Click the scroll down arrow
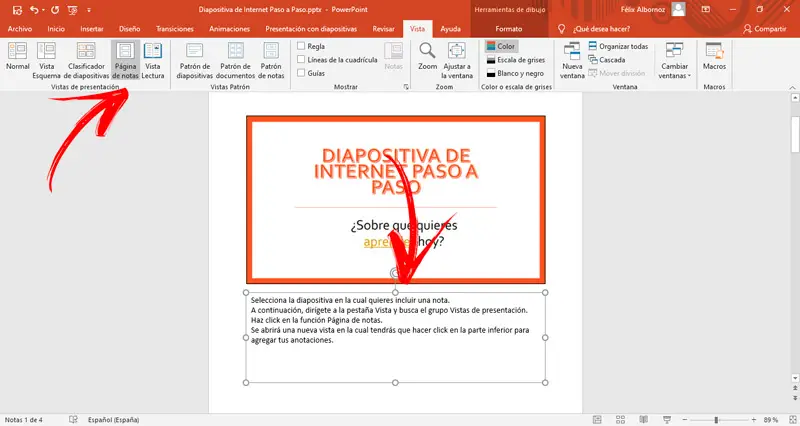Viewport: 800px width, 426px height. coord(795,378)
